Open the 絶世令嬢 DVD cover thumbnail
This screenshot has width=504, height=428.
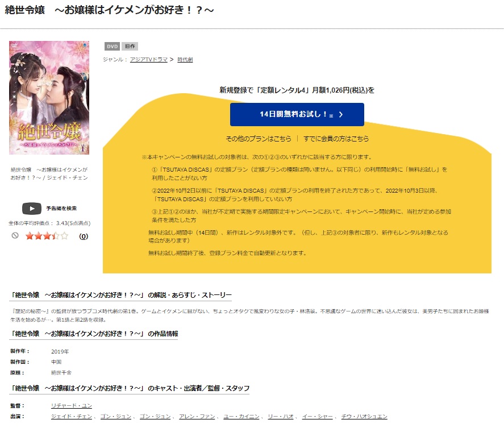point(49,98)
